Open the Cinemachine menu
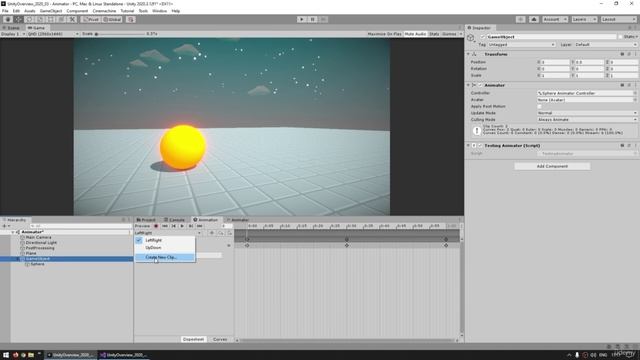Viewport: 640px width, 360px height. pyautogui.click(x=104, y=11)
